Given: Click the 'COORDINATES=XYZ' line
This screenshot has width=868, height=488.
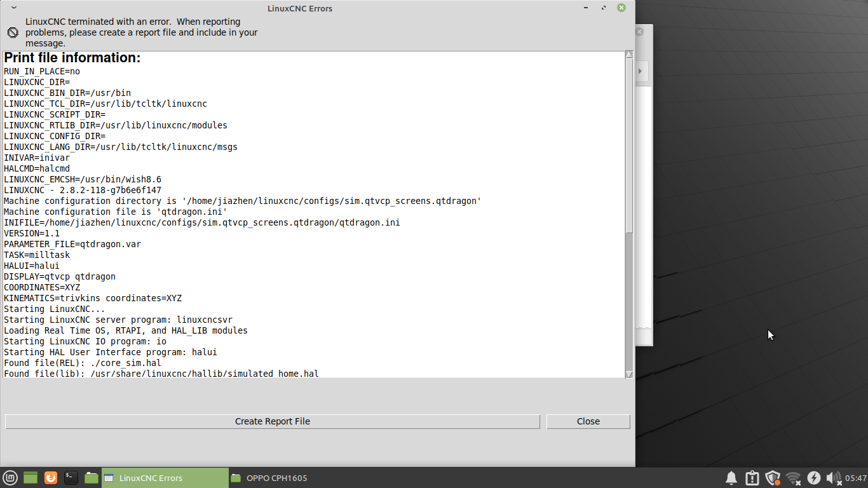Looking at the screenshot, I should (x=42, y=287).
